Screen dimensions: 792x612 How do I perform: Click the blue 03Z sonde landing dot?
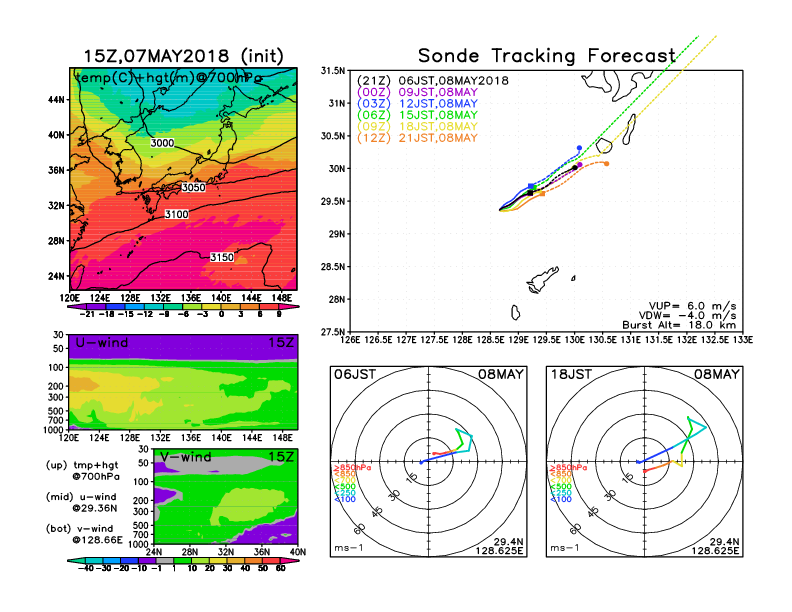580,148
